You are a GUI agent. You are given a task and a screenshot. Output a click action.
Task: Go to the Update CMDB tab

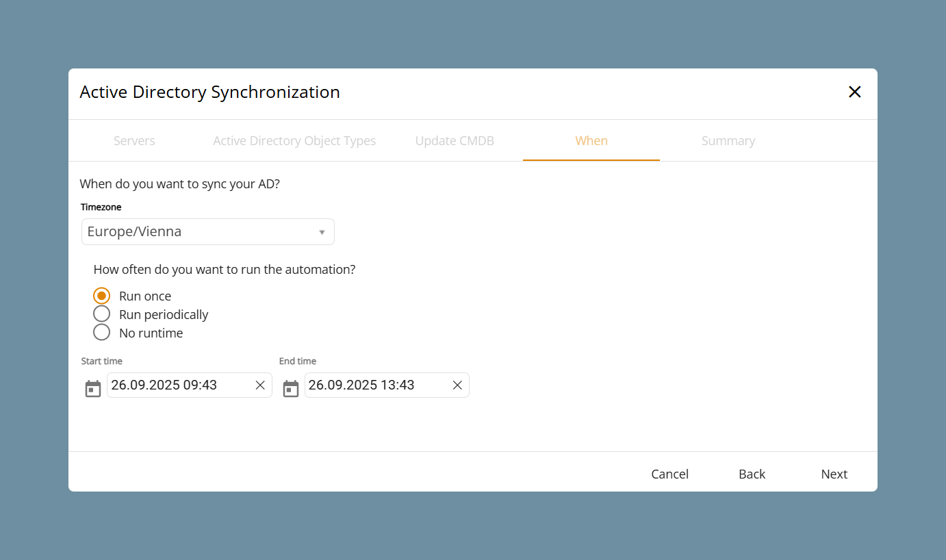pyautogui.click(x=455, y=140)
